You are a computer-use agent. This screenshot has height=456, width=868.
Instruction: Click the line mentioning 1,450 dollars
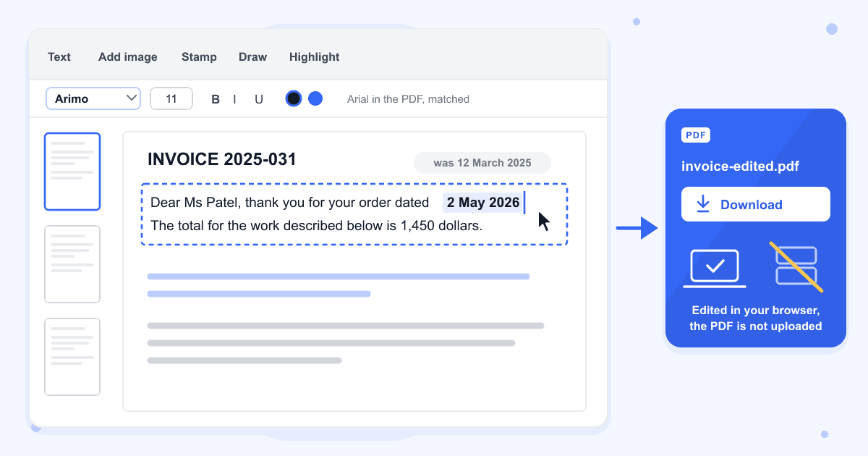point(316,226)
